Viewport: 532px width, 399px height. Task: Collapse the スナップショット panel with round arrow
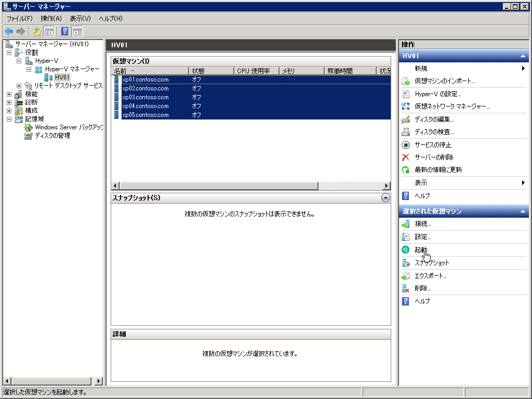[x=385, y=198]
